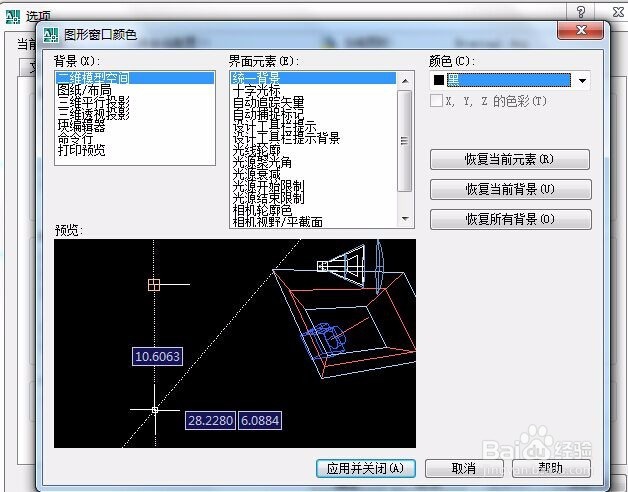Select 设计工具栏提示背景 element
The width and height of the screenshot is (628, 492).
(286, 138)
